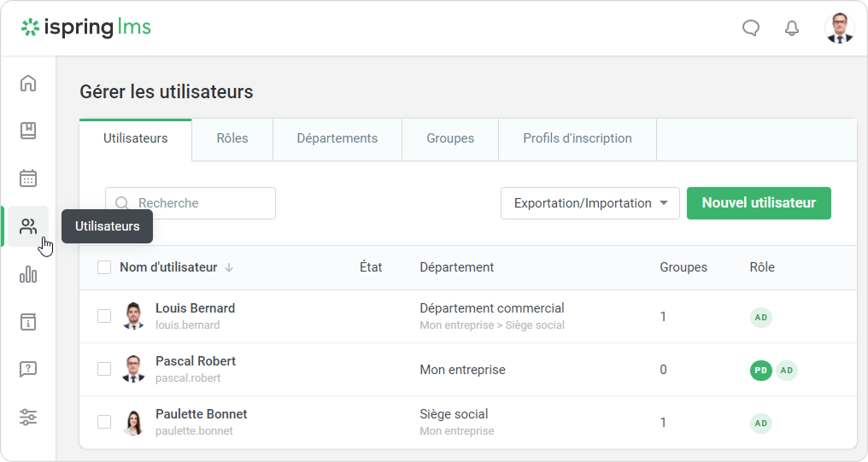This screenshot has width=868, height=462.
Task: Open the notifications bell icon
Action: [792, 28]
